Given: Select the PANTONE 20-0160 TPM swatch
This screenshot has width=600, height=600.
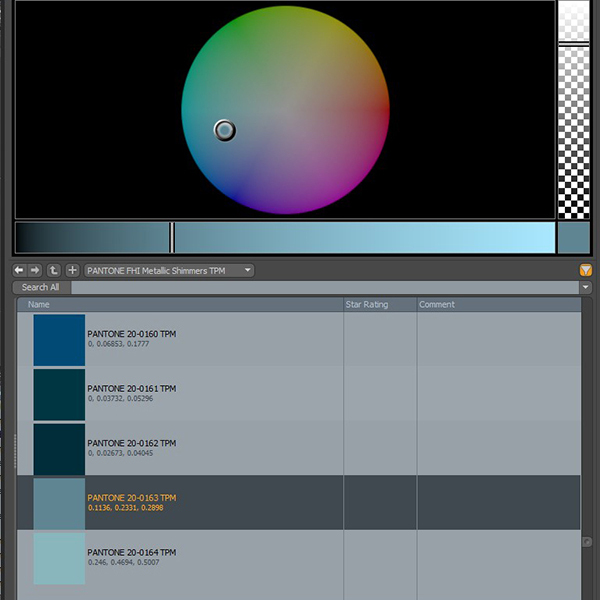Looking at the screenshot, I should click(59, 340).
